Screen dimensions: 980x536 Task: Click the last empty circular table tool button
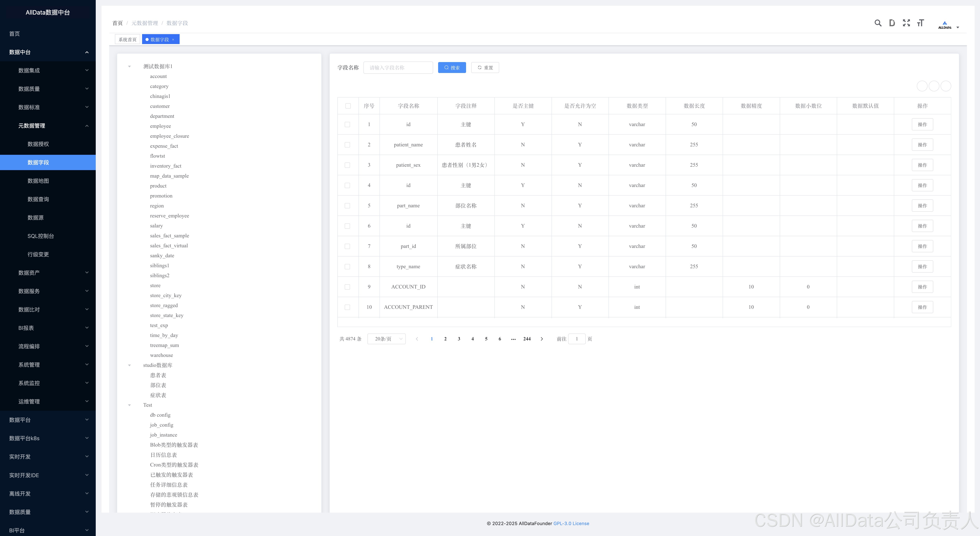pos(946,86)
